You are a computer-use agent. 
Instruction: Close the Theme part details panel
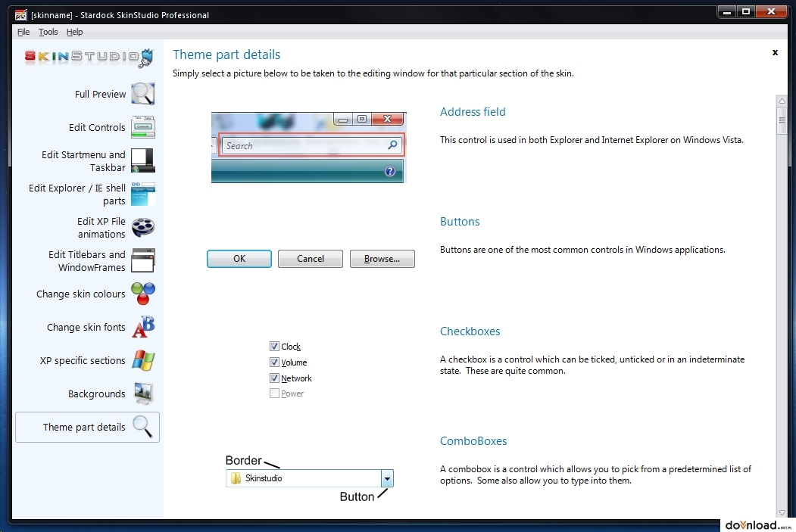[775, 52]
